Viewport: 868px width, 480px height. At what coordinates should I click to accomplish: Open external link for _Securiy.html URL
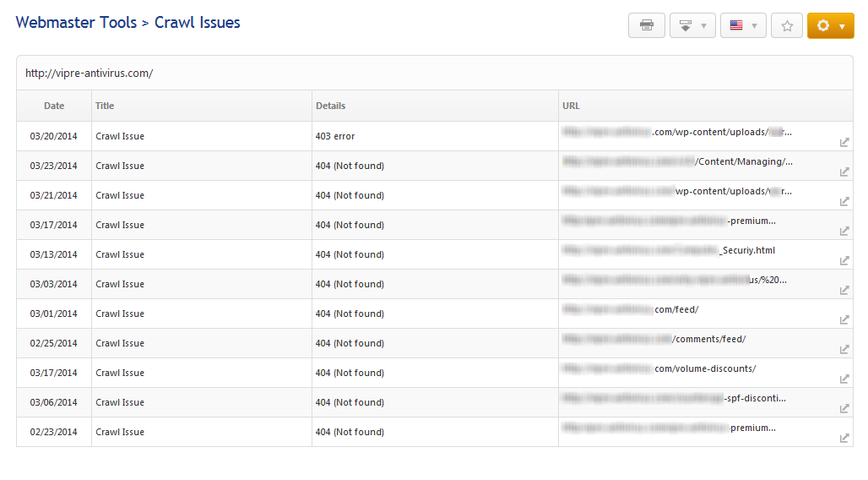(x=844, y=261)
